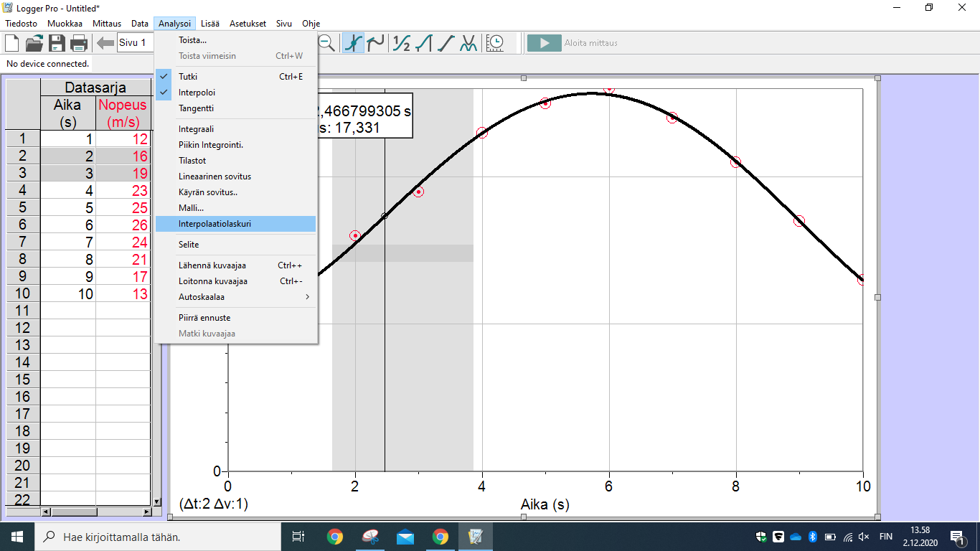
Task: Open the Mittaus menu
Action: point(107,24)
